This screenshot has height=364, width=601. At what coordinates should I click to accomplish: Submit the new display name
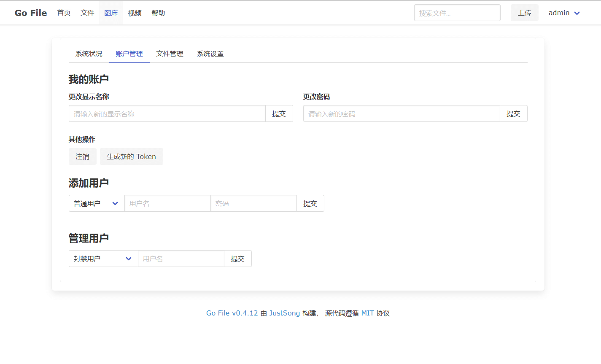pyautogui.click(x=279, y=113)
